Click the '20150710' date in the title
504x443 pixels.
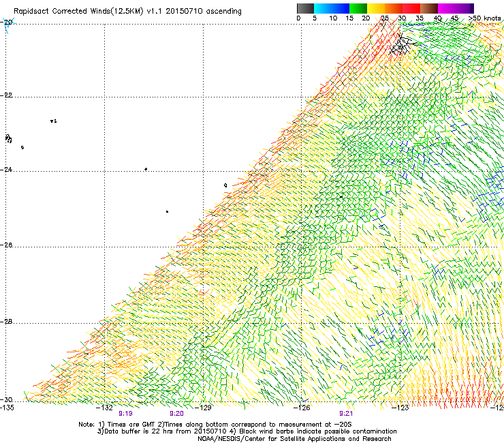184,11
